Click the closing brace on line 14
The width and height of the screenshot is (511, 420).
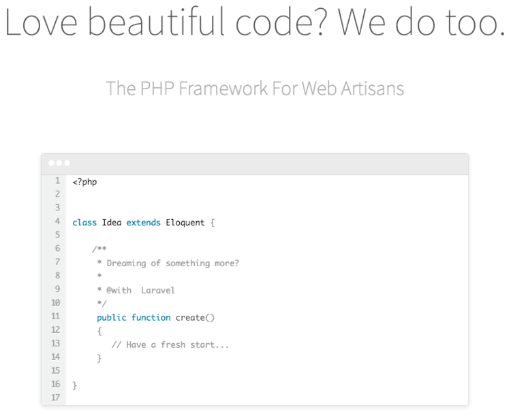(x=99, y=359)
